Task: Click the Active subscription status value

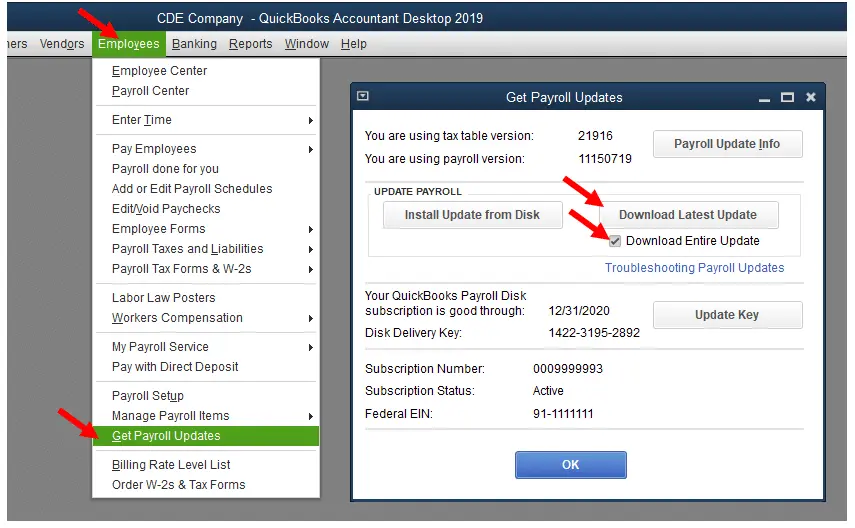Action: point(548,391)
